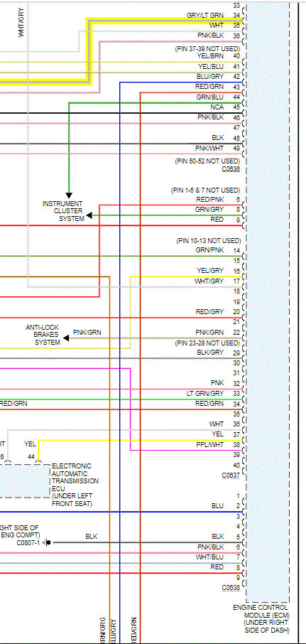Click connector label C0637

[231, 476]
